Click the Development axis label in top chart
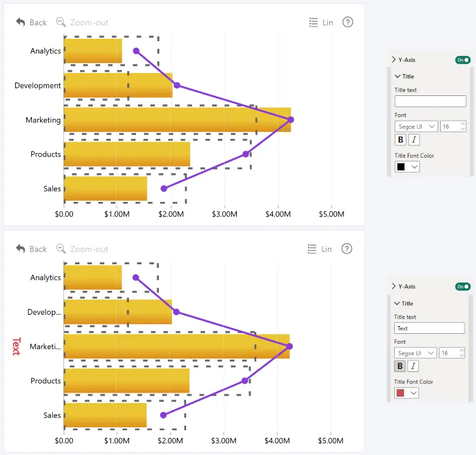The width and height of the screenshot is (476, 455). 38,85
